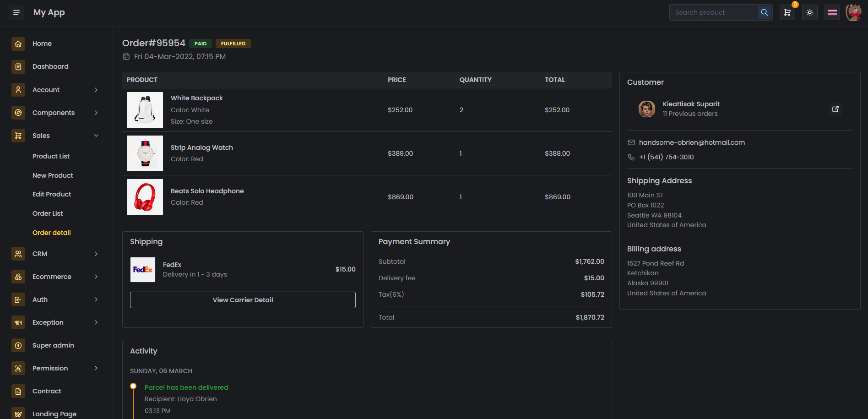Click Strip Analog Watch thumbnail
The width and height of the screenshot is (868, 419).
coord(145,153)
